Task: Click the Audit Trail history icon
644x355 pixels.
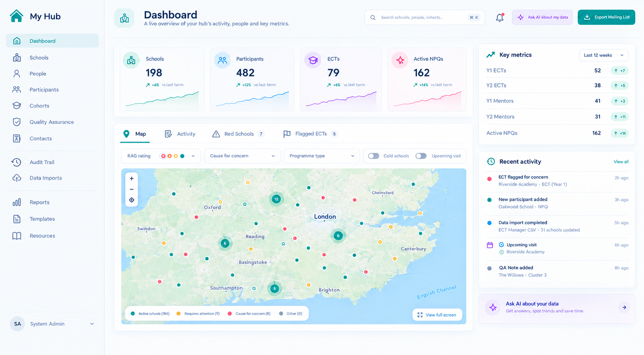Action: click(16, 162)
